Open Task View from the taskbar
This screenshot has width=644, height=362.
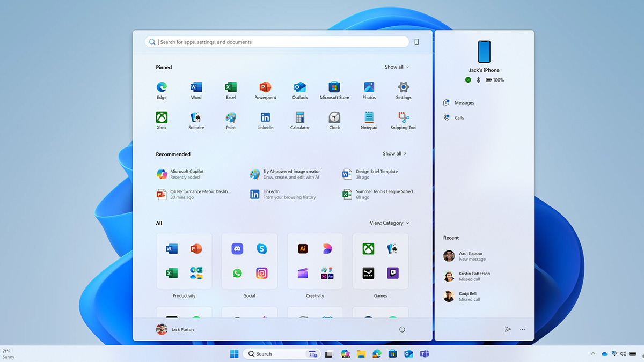[x=329, y=354]
